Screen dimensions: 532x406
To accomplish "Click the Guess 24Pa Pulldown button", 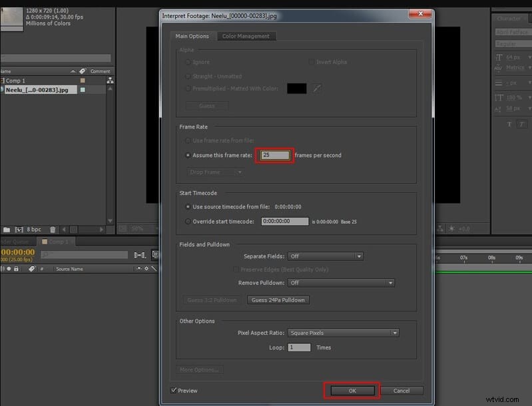I will coord(278,300).
